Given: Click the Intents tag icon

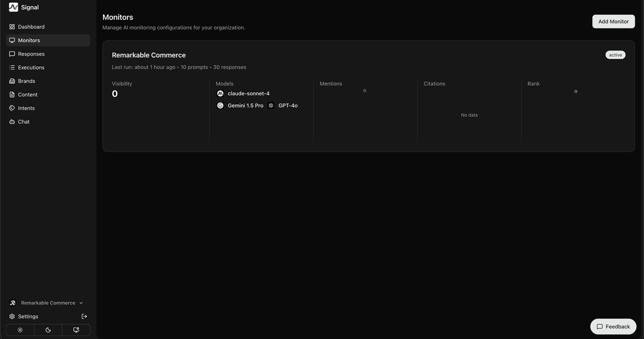Looking at the screenshot, I should [12, 108].
